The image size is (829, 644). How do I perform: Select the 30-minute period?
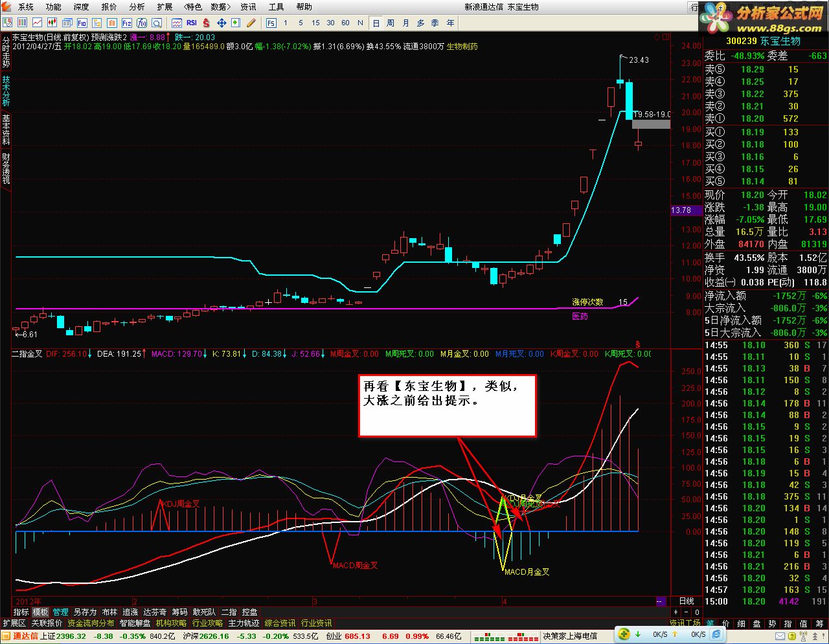point(330,23)
